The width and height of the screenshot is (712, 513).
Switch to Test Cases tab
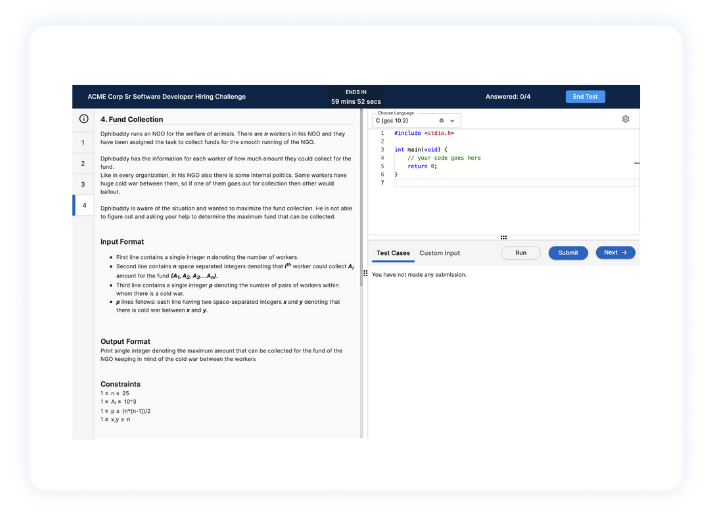coord(393,253)
